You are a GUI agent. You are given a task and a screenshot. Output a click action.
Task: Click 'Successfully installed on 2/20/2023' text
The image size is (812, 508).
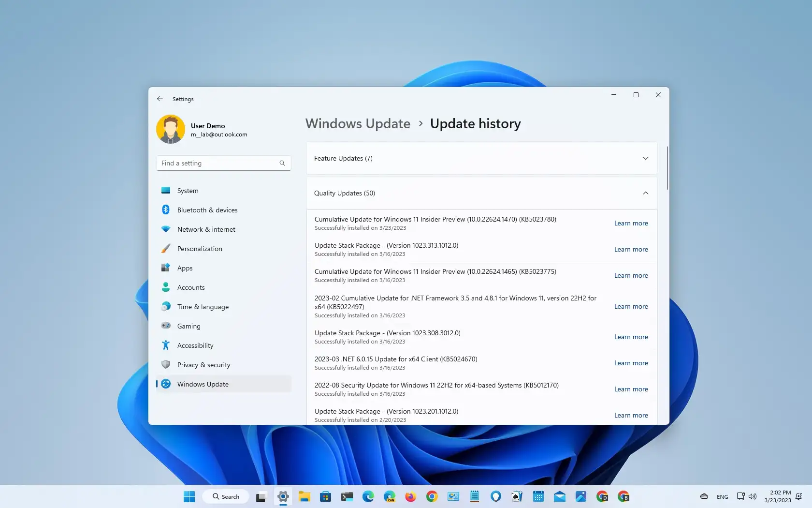coord(360,420)
